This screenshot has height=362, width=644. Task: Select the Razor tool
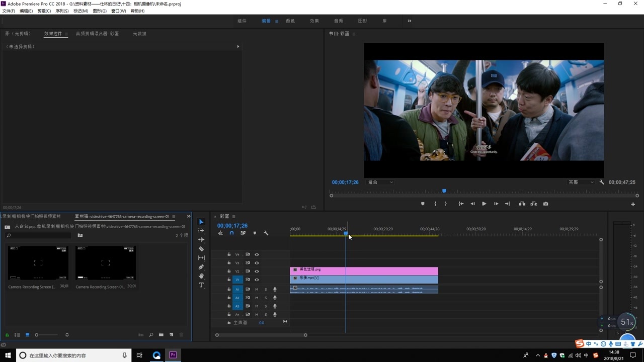pos(201,249)
